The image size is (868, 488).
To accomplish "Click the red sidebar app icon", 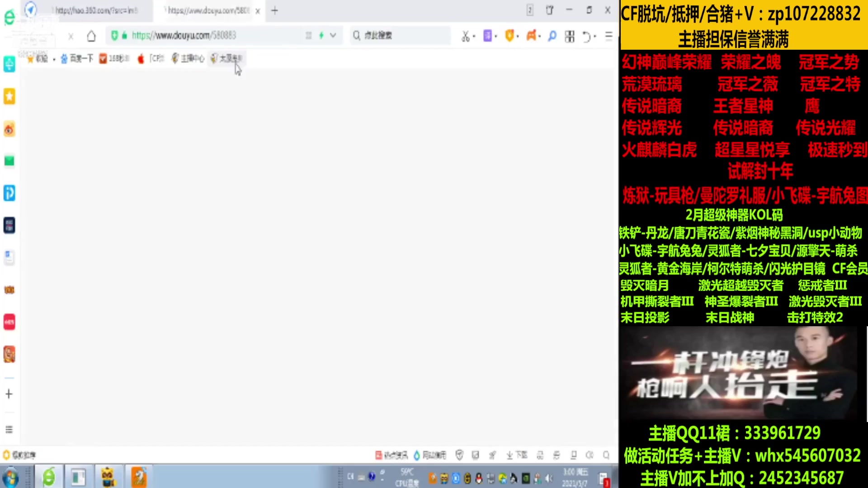I will tap(9, 322).
